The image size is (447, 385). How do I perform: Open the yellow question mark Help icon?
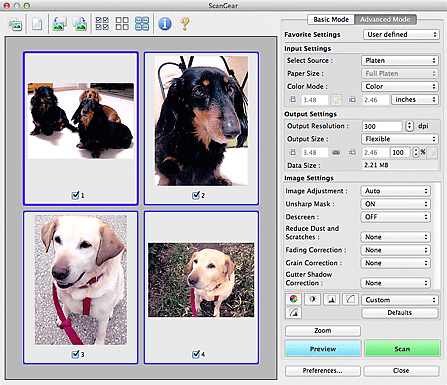[185, 24]
